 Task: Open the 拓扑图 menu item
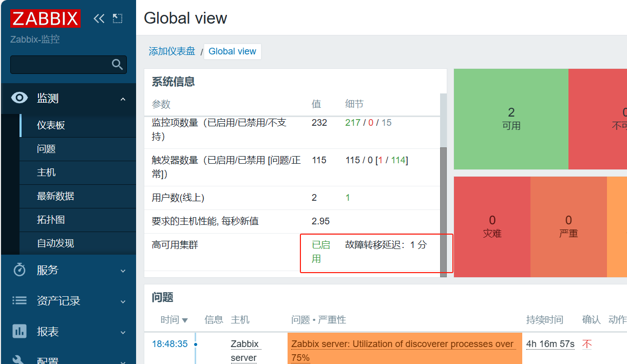click(x=78, y=220)
